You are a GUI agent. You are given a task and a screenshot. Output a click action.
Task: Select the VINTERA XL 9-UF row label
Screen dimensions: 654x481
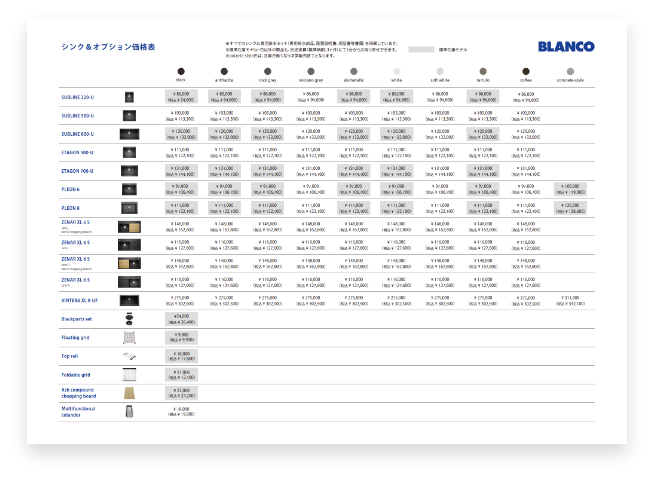point(80,300)
